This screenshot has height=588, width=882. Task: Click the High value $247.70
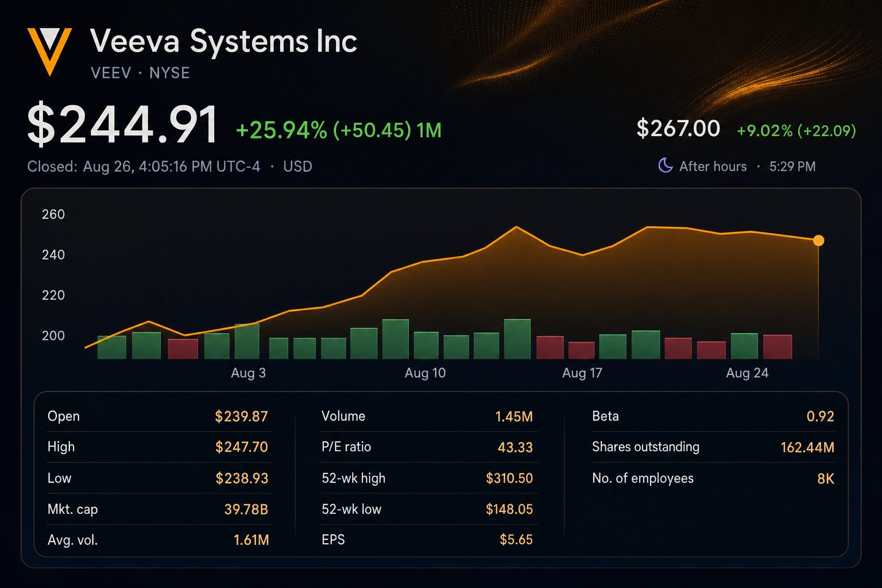coord(241,447)
